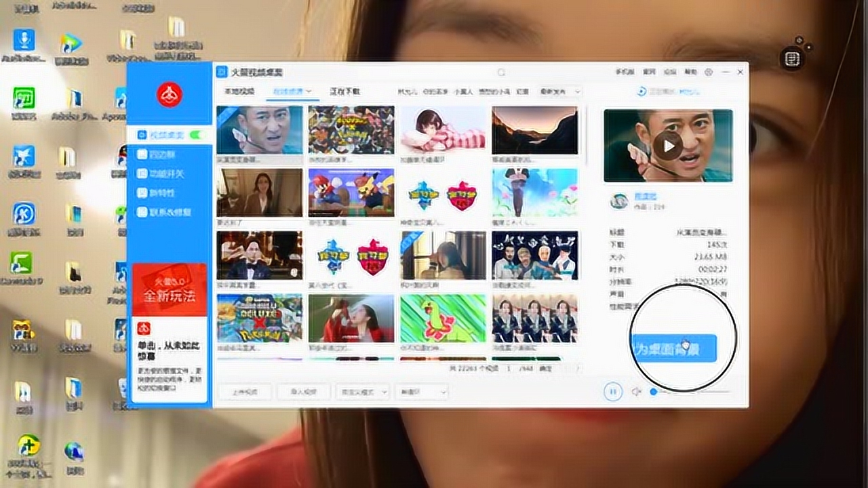This screenshot has height=488, width=868.
Task: Click the search magnifier icon in title bar
Action: (x=501, y=72)
